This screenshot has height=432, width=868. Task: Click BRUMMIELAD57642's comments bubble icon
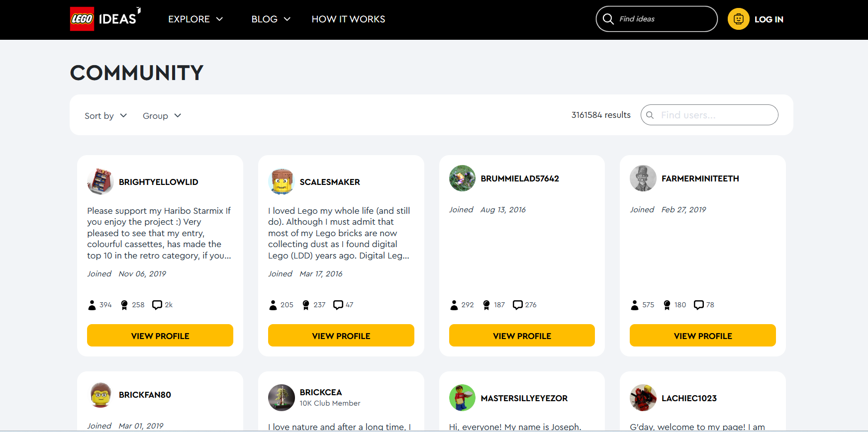tap(518, 305)
